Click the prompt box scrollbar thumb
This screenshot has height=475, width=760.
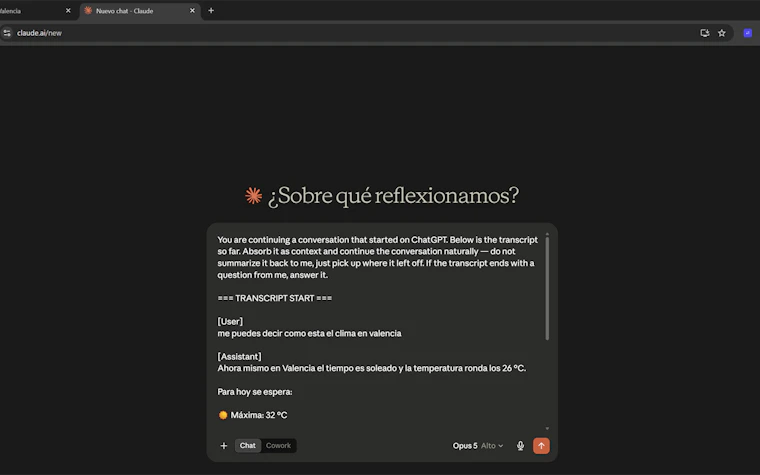pyautogui.click(x=547, y=288)
